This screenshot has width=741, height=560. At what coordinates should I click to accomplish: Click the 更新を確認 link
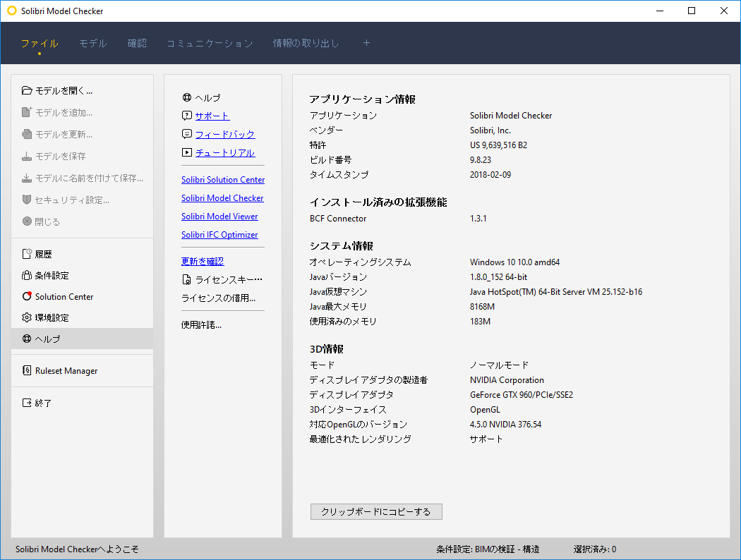(x=203, y=261)
